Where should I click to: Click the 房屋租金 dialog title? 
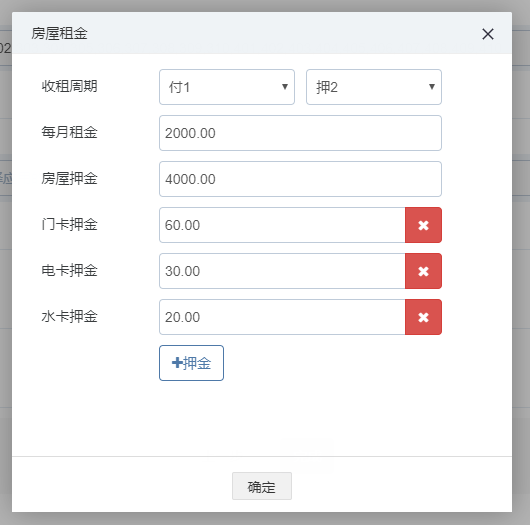tap(59, 33)
